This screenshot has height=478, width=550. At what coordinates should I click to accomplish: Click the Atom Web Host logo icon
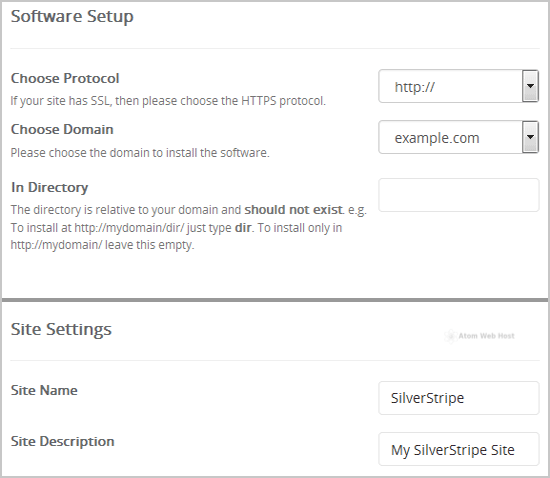point(450,336)
